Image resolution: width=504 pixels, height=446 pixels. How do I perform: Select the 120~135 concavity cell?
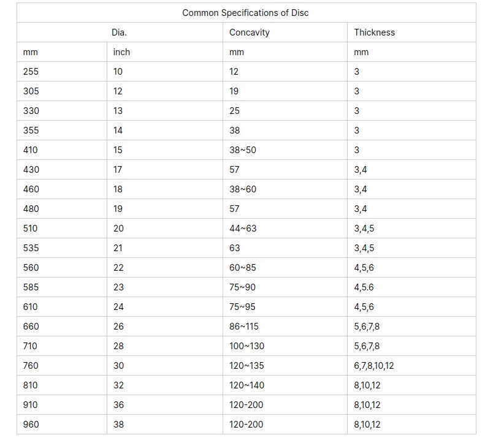click(246, 366)
